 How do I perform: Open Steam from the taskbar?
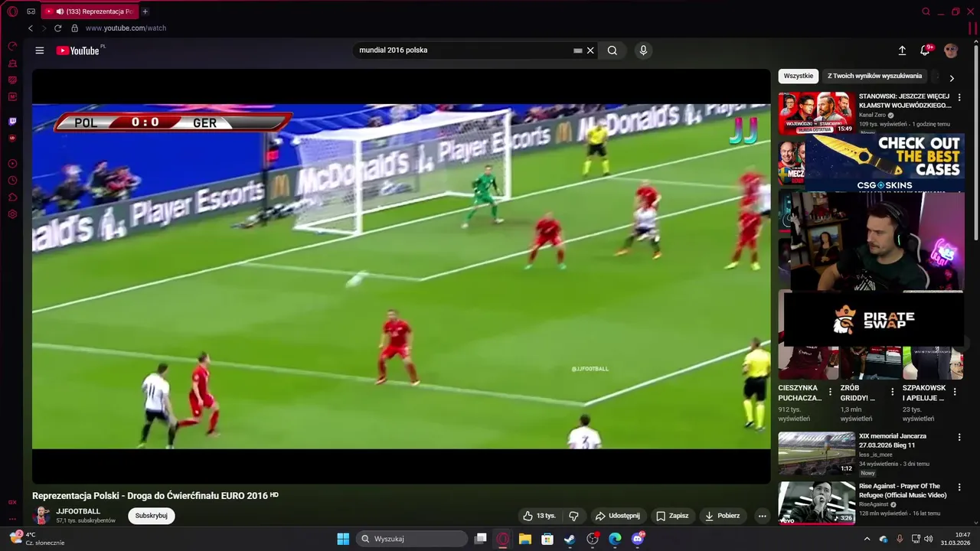(570, 539)
